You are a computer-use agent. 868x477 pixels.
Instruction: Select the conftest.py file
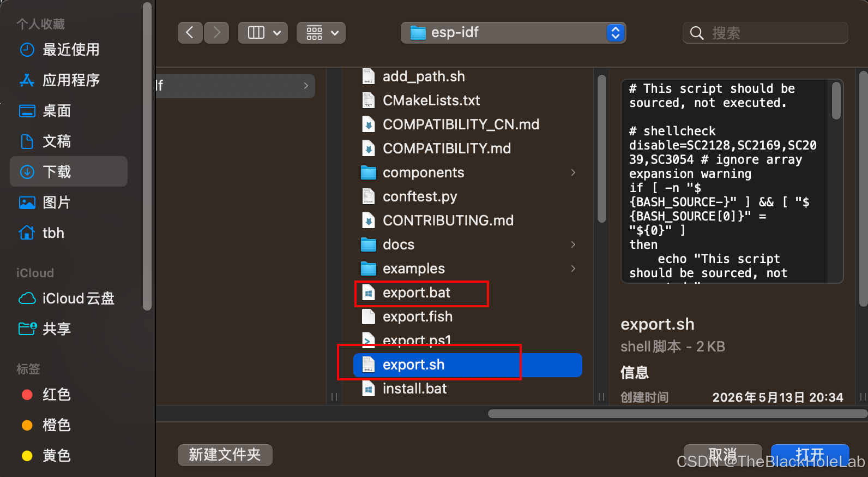coord(468,196)
